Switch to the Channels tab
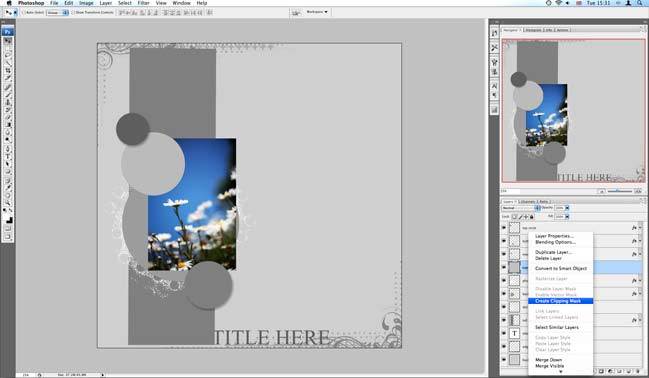 tap(527, 202)
